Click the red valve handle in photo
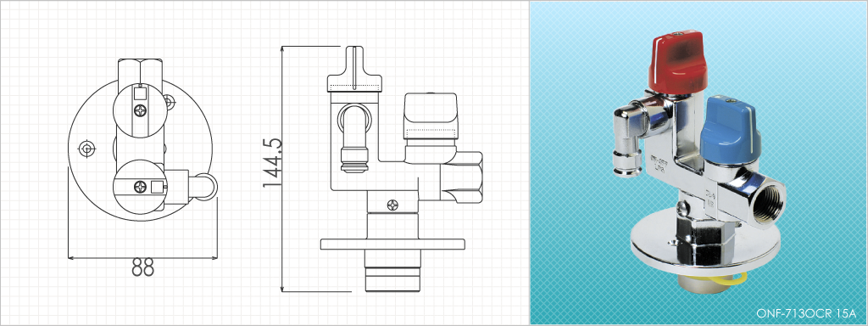The image size is (868, 326). [x=678, y=60]
